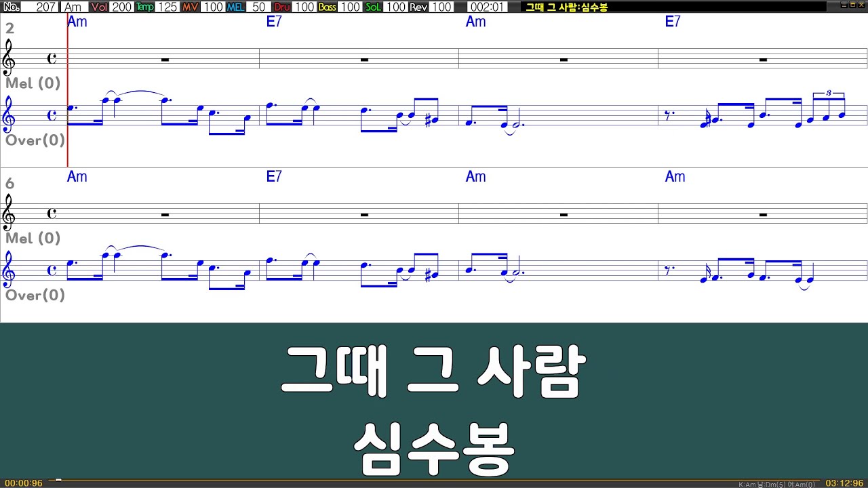Click the Over(0) label in second system
This screenshot has width=868, height=488.
point(35,295)
